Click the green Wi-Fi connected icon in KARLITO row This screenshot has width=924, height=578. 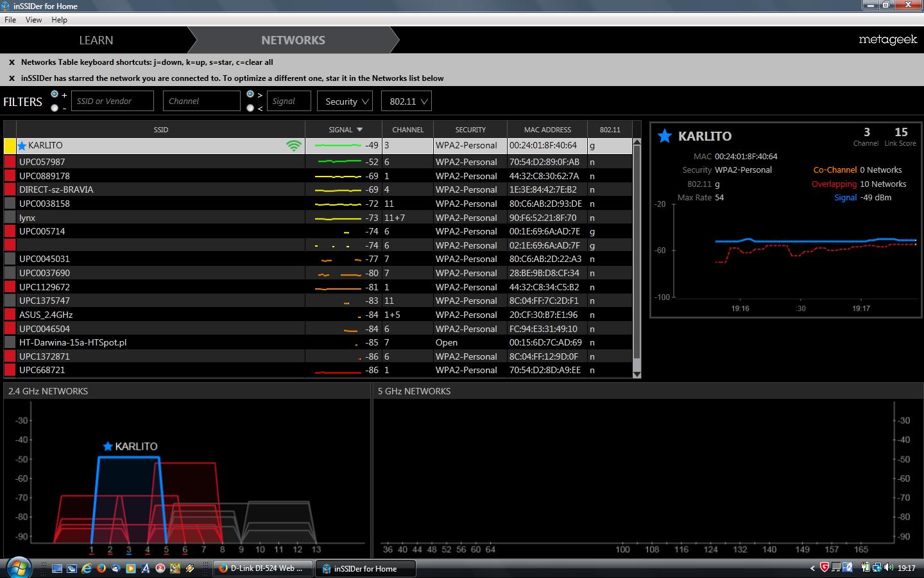coord(294,146)
